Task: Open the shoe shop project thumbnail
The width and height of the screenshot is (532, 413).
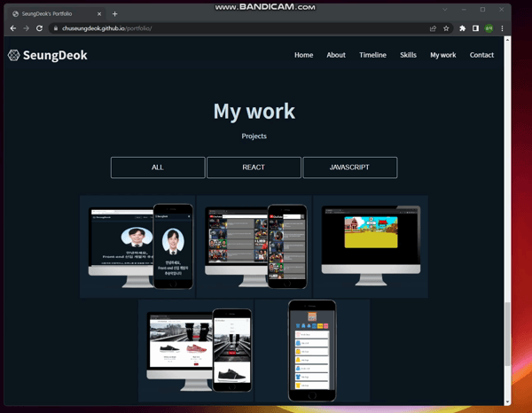Action: coord(196,351)
